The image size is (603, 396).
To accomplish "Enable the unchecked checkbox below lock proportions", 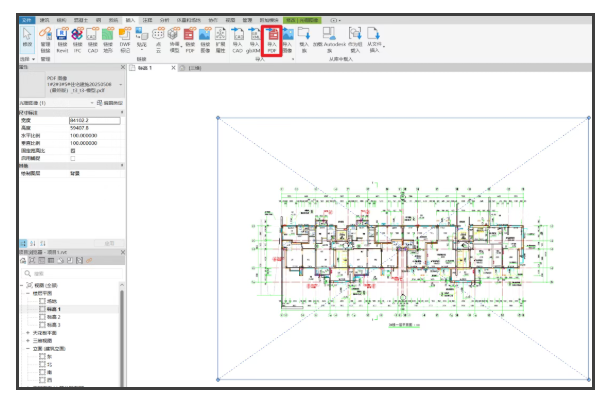I will click(x=73, y=158).
